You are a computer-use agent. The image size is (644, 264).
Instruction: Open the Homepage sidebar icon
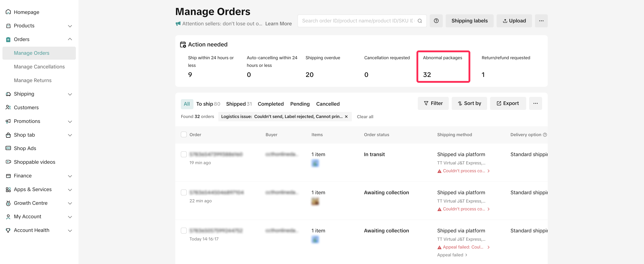pyautogui.click(x=8, y=12)
